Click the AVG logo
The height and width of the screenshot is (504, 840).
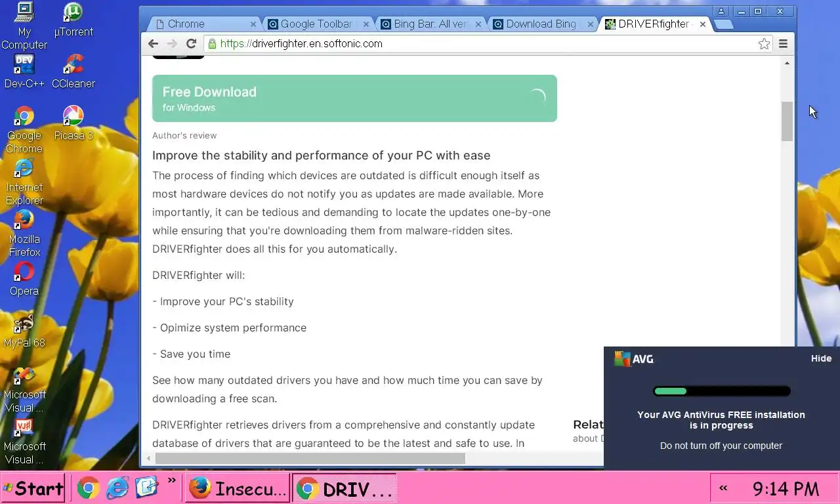(x=634, y=358)
